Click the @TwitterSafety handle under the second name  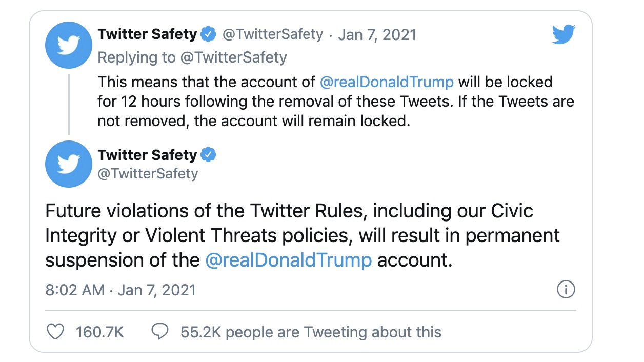coord(148,173)
